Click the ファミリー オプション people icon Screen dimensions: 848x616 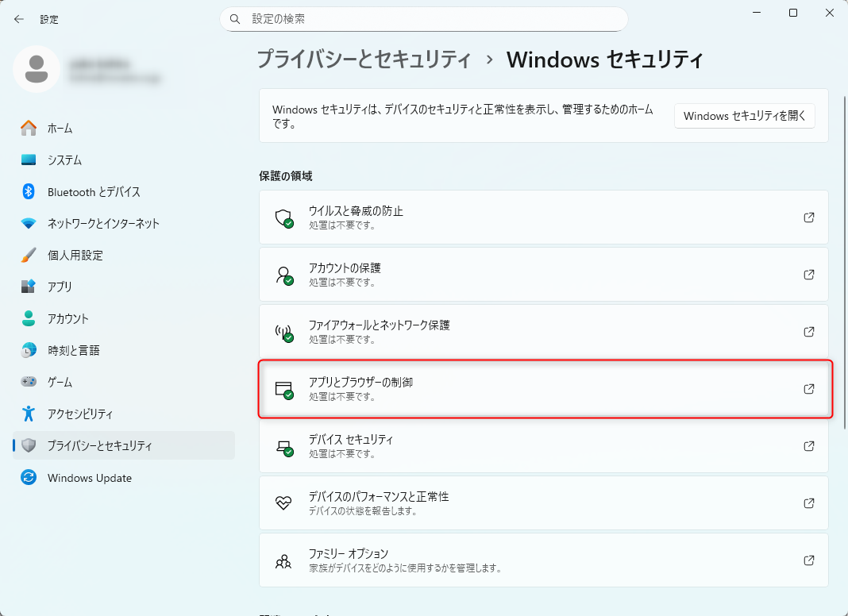coord(283,561)
